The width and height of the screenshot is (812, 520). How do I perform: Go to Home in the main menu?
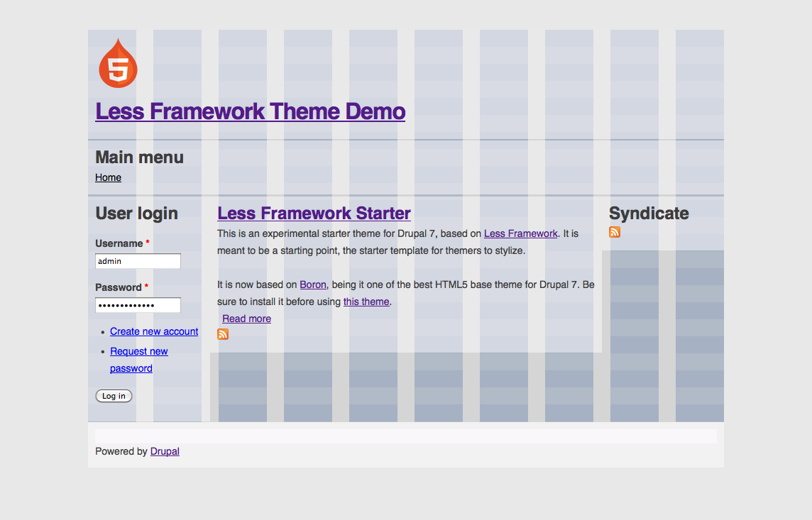coord(108,177)
